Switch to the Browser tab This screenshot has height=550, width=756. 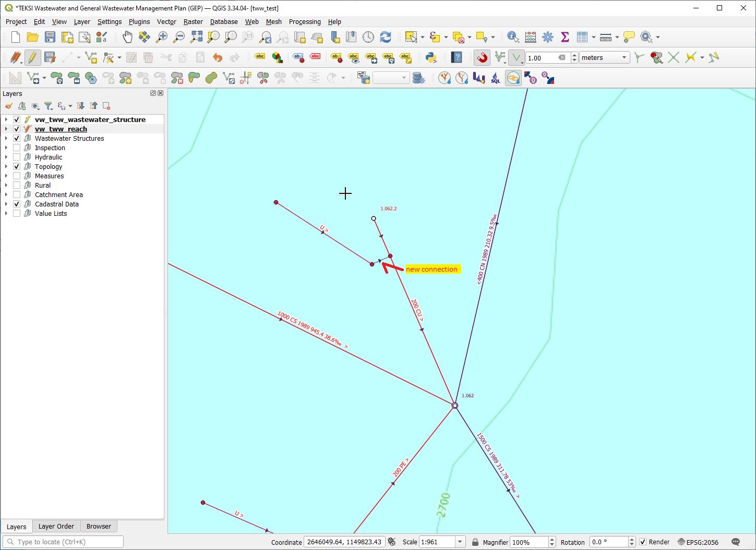[99, 527]
